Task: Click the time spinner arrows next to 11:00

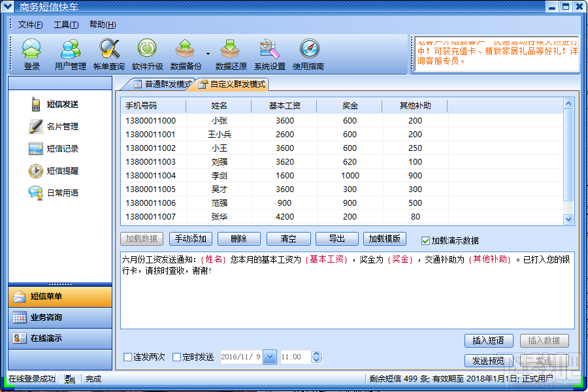Action: (x=316, y=357)
